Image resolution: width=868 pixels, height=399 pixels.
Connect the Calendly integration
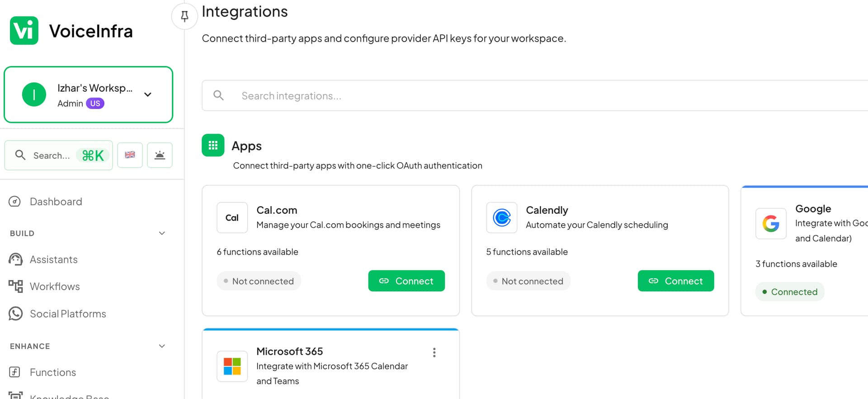pos(676,281)
